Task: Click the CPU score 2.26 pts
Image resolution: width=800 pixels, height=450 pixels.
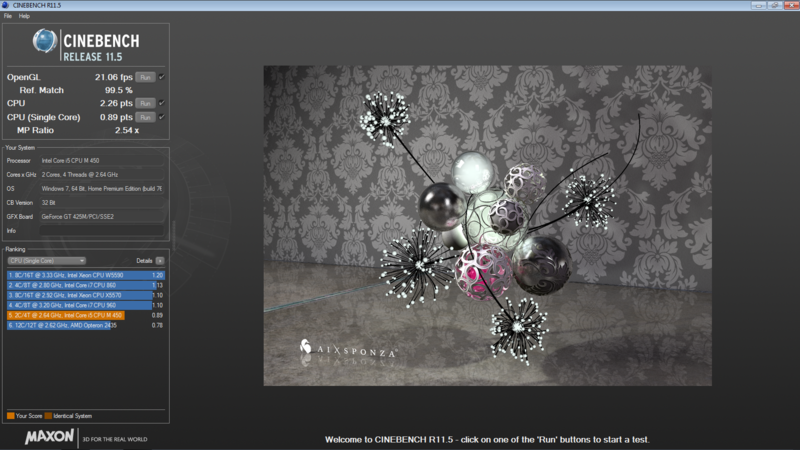Action: pos(116,103)
